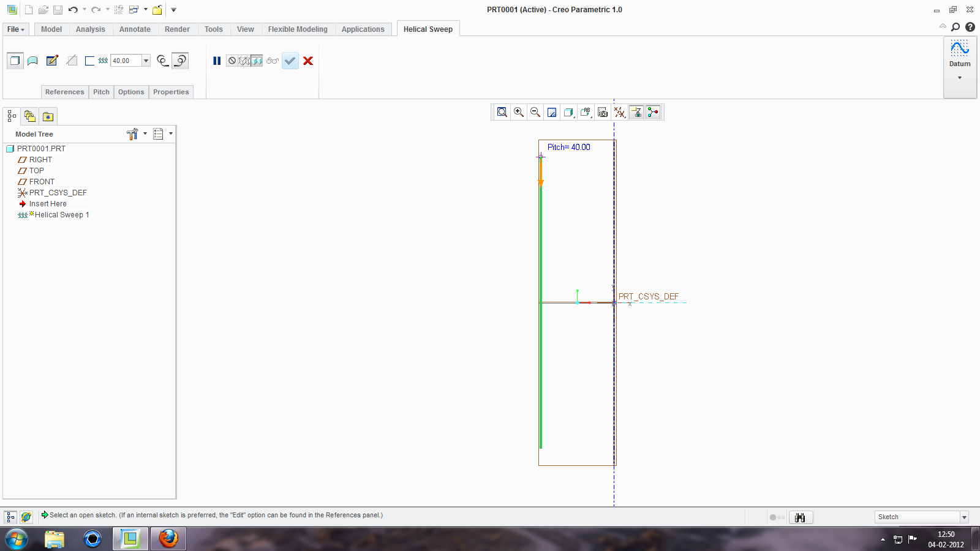The width and height of the screenshot is (980, 551).
Task: Click the saved view capture icon
Action: pyautogui.click(x=603, y=112)
